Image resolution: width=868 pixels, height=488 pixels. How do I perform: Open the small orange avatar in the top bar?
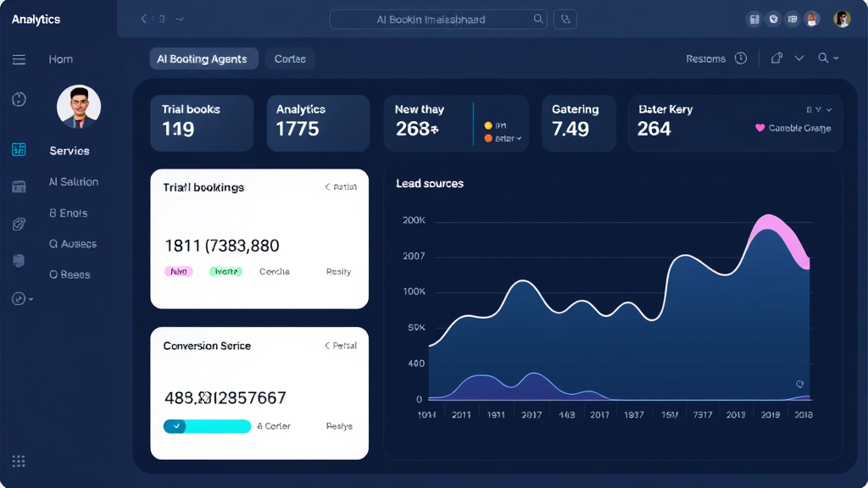811,19
